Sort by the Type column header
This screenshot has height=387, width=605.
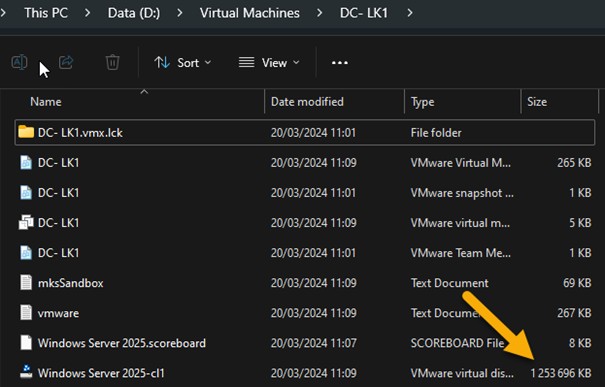click(422, 102)
